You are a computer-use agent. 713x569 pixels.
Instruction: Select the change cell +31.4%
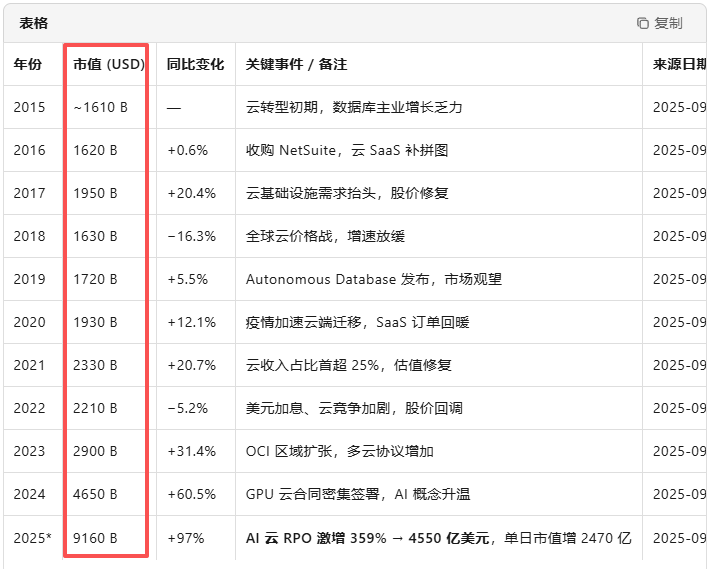click(x=191, y=451)
